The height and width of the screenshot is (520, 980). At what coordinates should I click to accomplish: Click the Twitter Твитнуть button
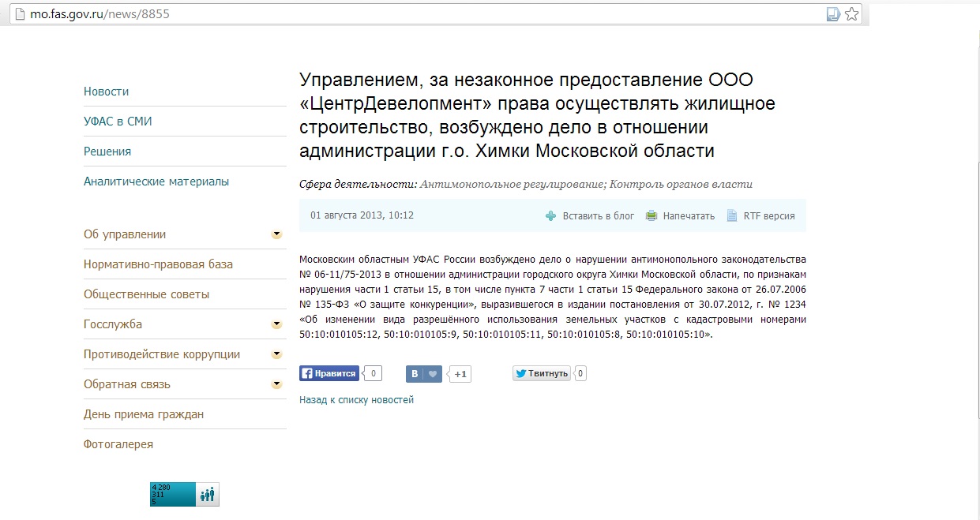click(542, 373)
